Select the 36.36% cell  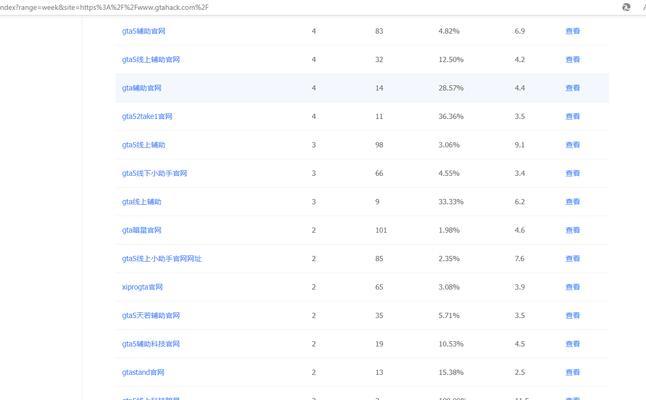point(451,116)
